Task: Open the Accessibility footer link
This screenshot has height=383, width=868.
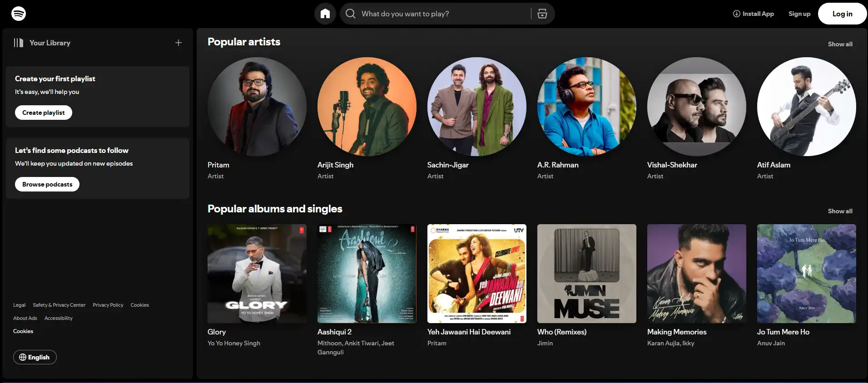Action: click(59, 318)
